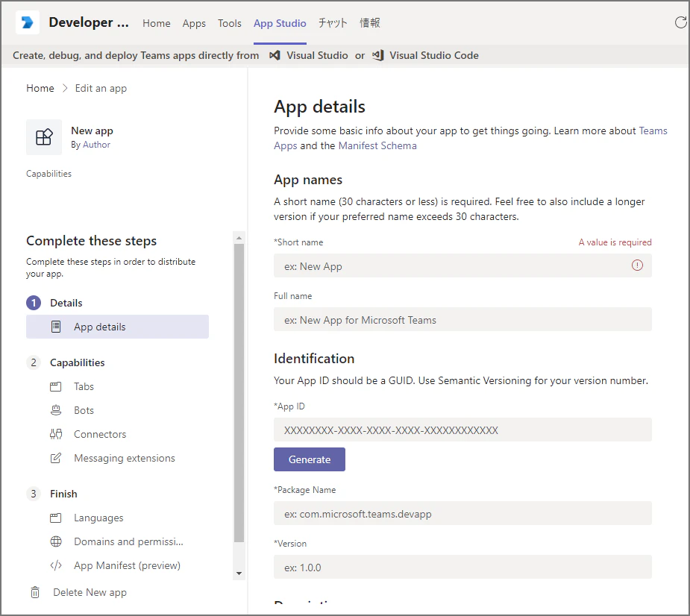The image size is (690, 616).
Task: Click the Languages icon
Action: coord(56,518)
